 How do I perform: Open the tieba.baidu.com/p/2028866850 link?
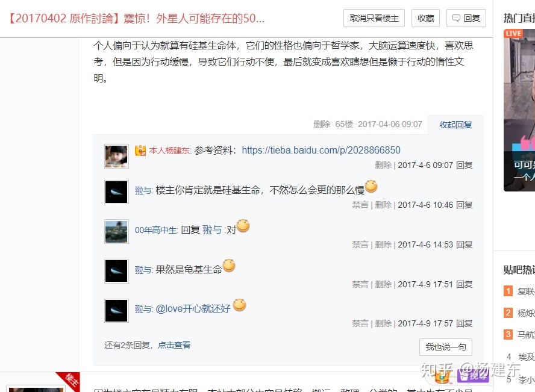tap(321, 150)
